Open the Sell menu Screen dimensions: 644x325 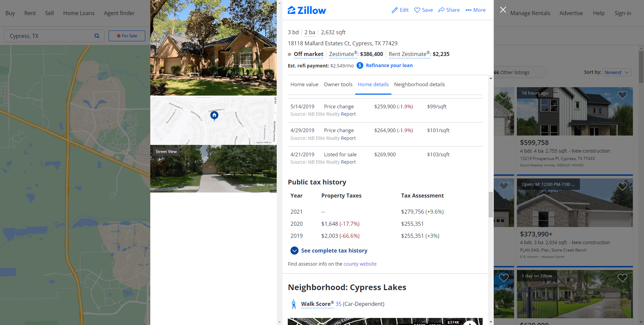pyautogui.click(x=49, y=13)
